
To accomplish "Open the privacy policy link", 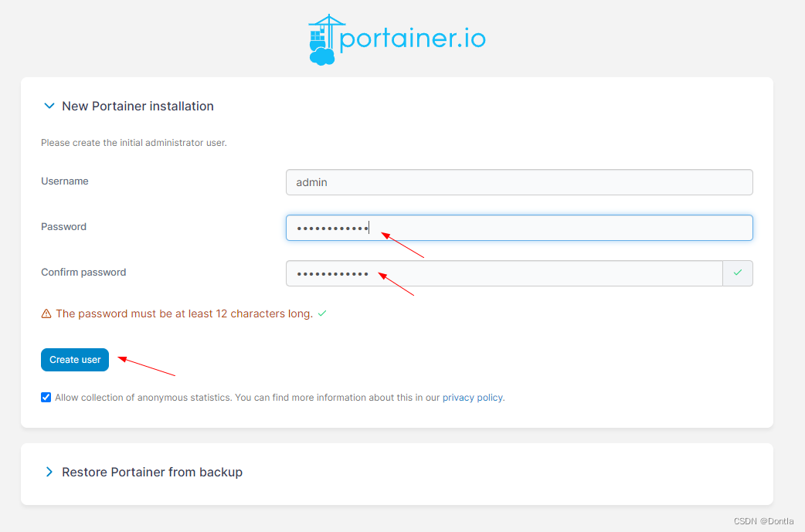I will point(472,398).
